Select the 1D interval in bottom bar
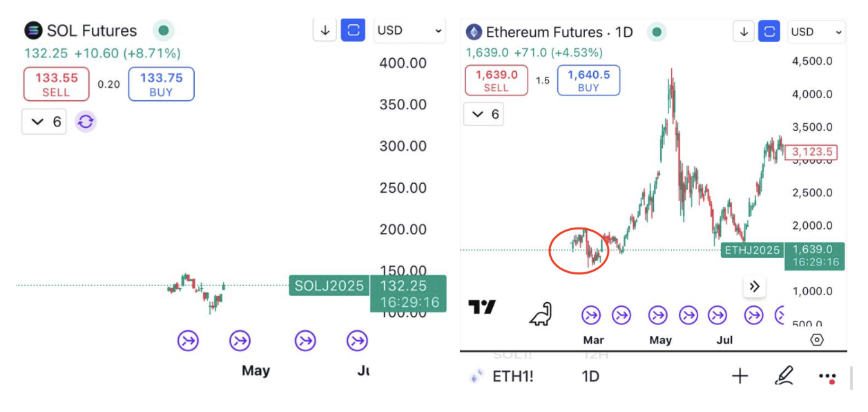The image size is (868, 412). click(590, 376)
